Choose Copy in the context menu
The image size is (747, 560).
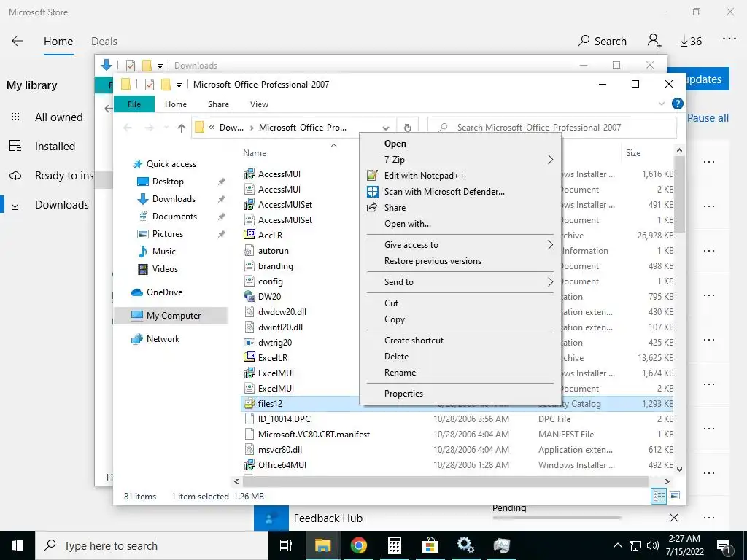[x=395, y=319]
